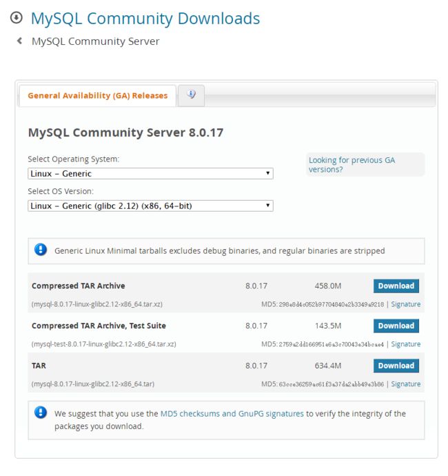Click the MySQL Community Server 8.0.17 heading
Viewport: 448px width, 476px height.
pos(125,132)
